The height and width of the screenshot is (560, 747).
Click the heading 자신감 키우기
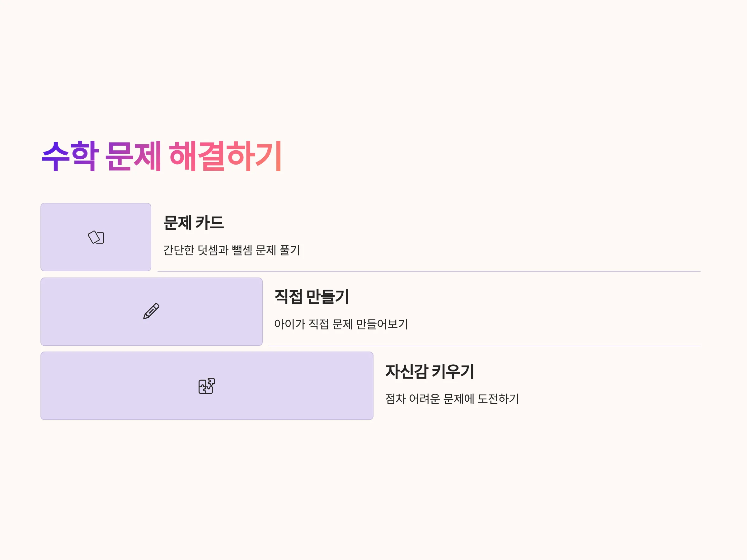[x=430, y=371]
